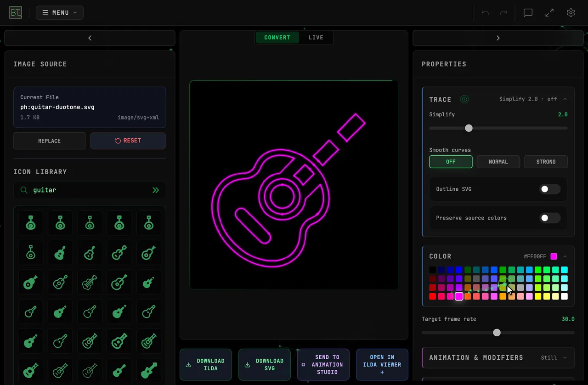Select the white color swatch
This screenshot has width=588, height=385.
565,296
